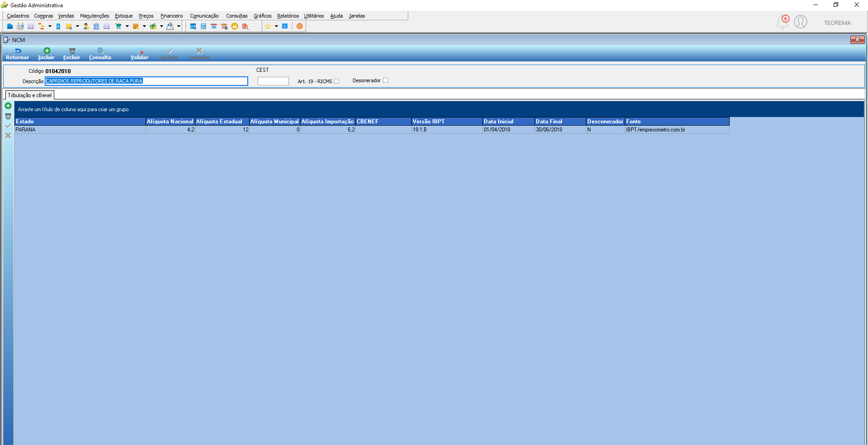Expand dropdown next to green money icon
This screenshot has width=868, height=445.
[161, 26]
